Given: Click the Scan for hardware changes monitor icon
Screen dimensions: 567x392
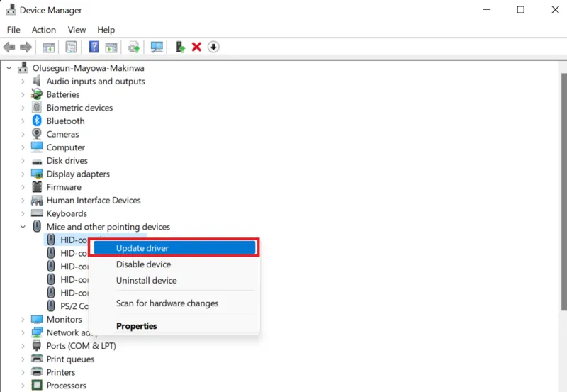Looking at the screenshot, I should [x=157, y=47].
